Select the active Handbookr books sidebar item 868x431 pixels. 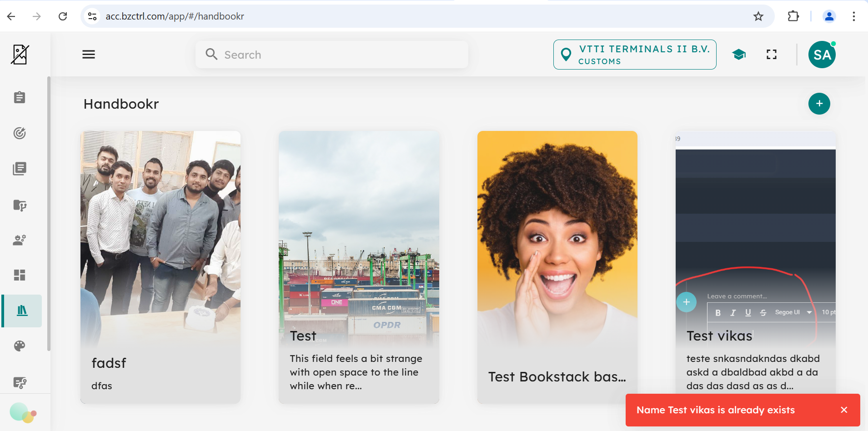[22, 311]
